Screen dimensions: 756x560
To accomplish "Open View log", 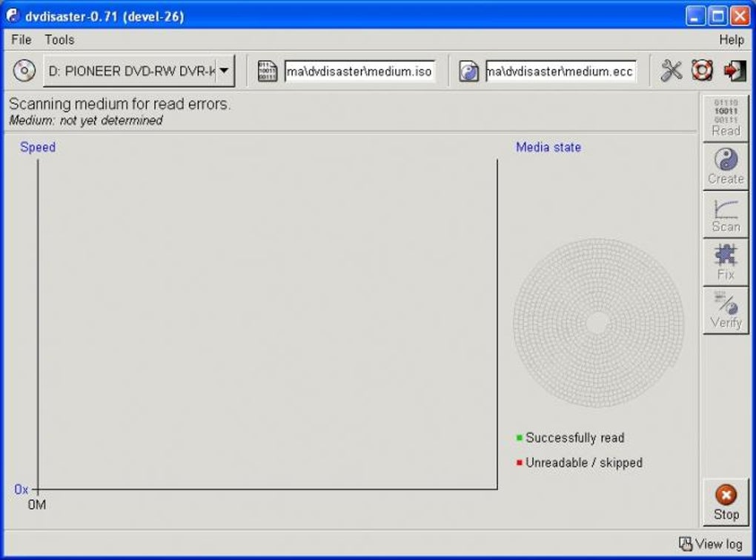I will click(x=711, y=544).
